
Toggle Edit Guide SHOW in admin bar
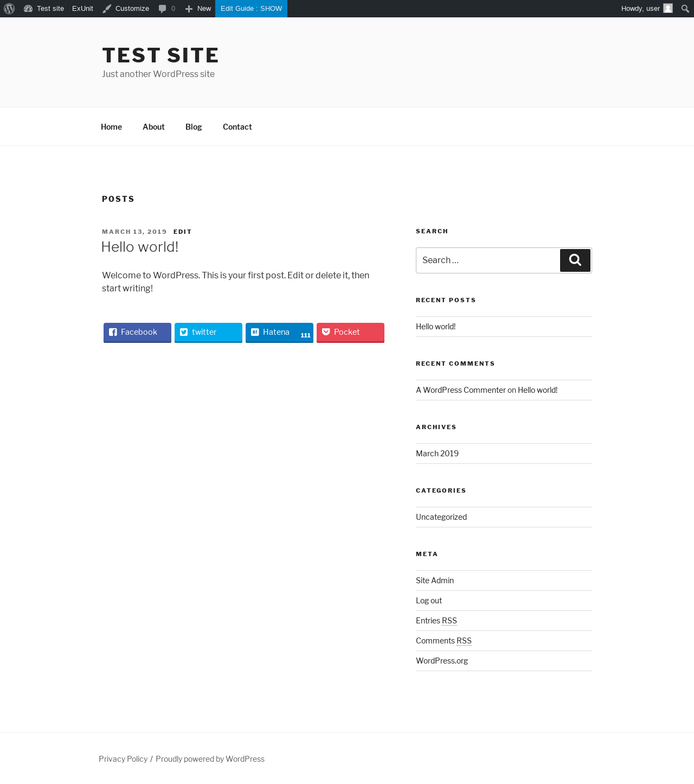[251, 9]
